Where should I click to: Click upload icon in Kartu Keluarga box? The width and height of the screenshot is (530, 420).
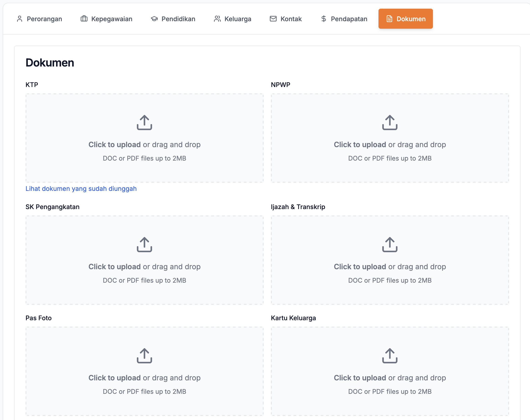390,356
